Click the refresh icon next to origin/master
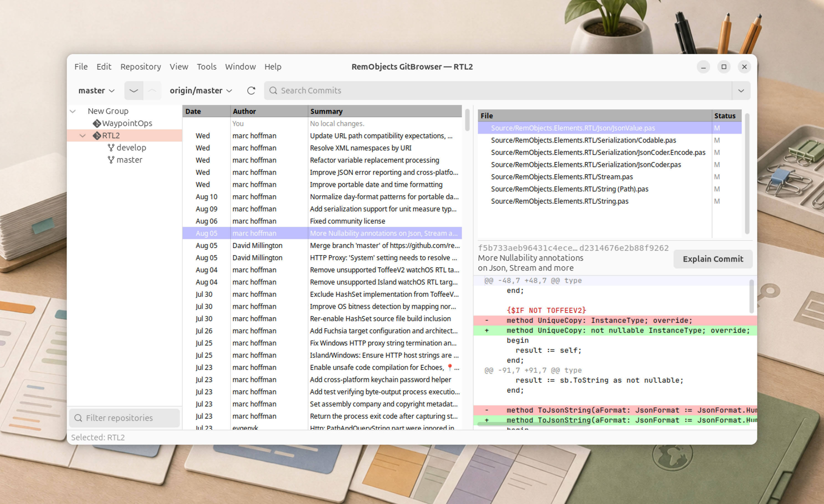Image resolution: width=824 pixels, height=504 pixels. 251,91
